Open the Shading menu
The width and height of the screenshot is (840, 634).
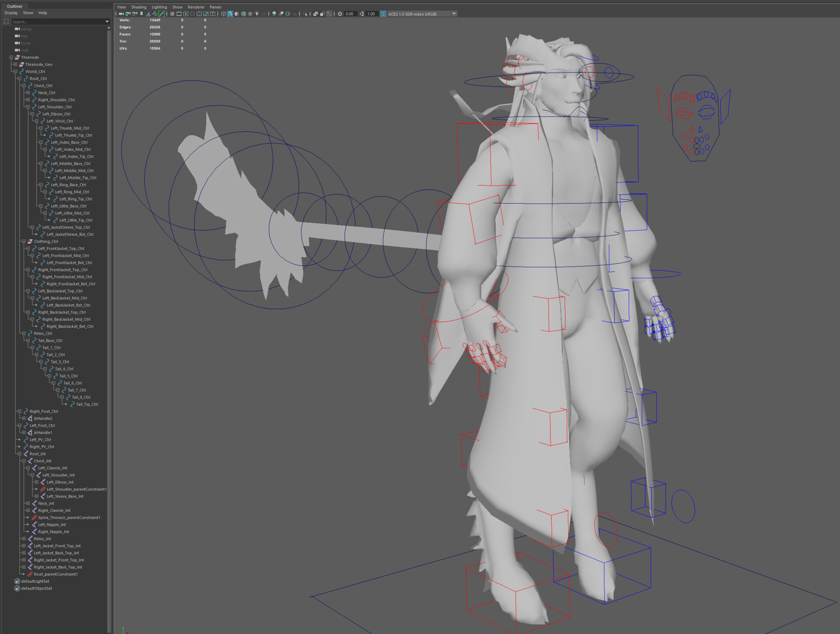tap(139, 7)
